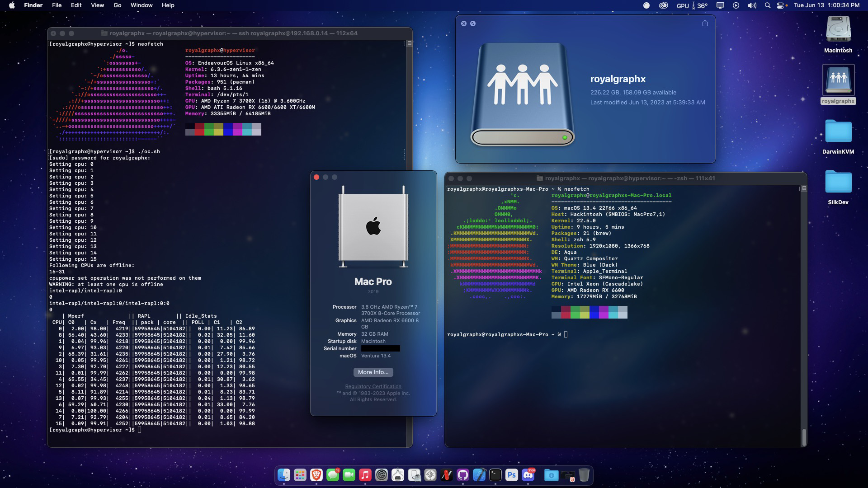Screen dimensions: 868x488
Task: Open the Trash in the dock
Action: coord(584,475)
